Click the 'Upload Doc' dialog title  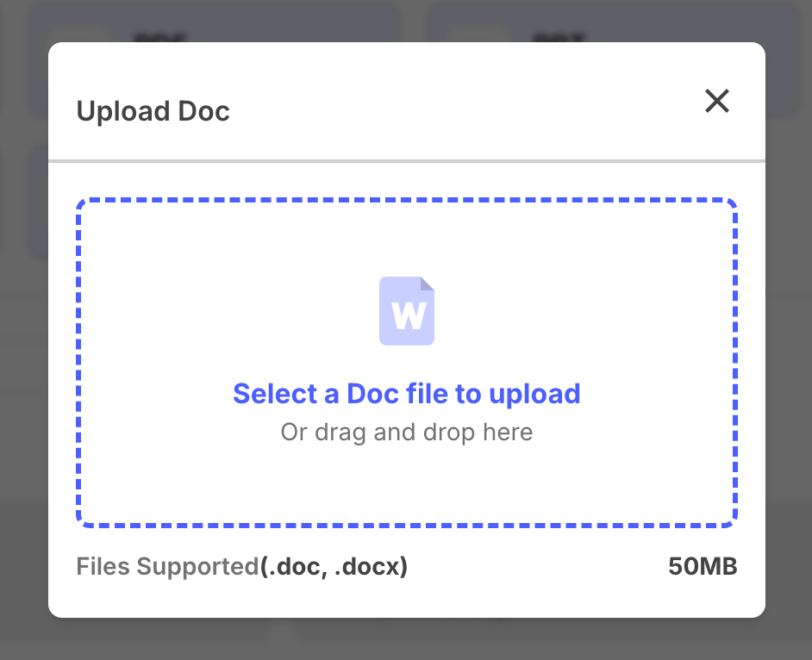(x=153, y=111)
